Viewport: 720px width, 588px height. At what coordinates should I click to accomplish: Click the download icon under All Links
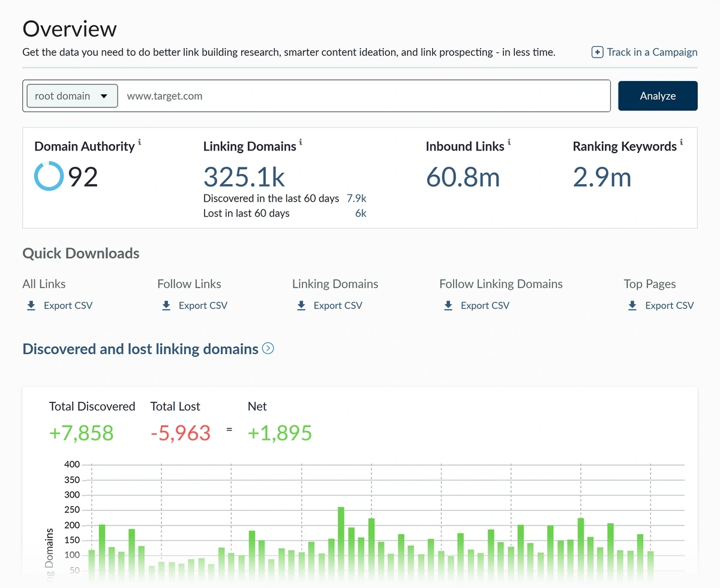tap(31, 305)
